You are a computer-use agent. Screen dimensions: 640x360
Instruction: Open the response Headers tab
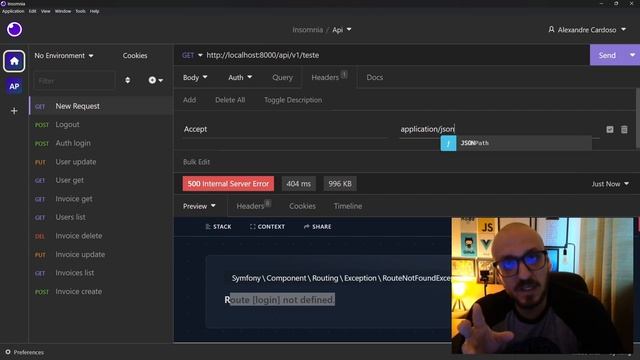tap(253, 206)
